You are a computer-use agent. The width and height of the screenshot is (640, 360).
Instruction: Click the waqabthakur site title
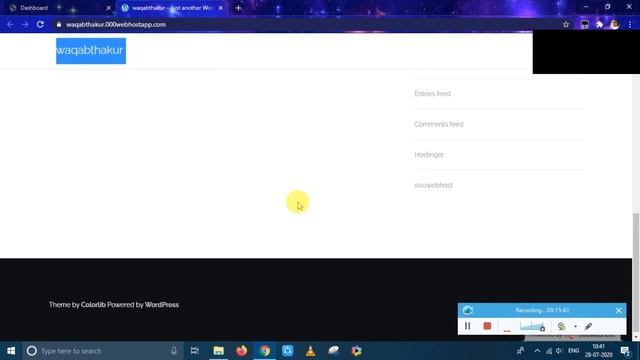(91, 51)
